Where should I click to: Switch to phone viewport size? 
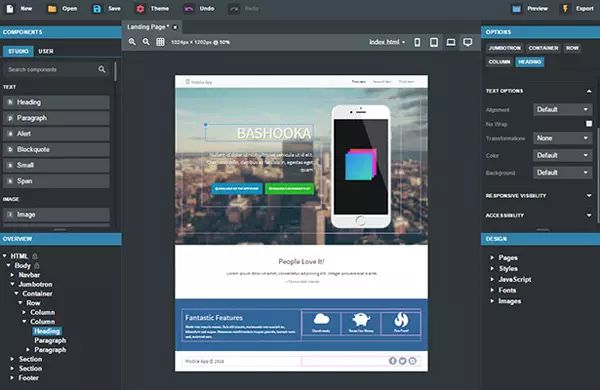pyautogui.click(x=417, y=42)
